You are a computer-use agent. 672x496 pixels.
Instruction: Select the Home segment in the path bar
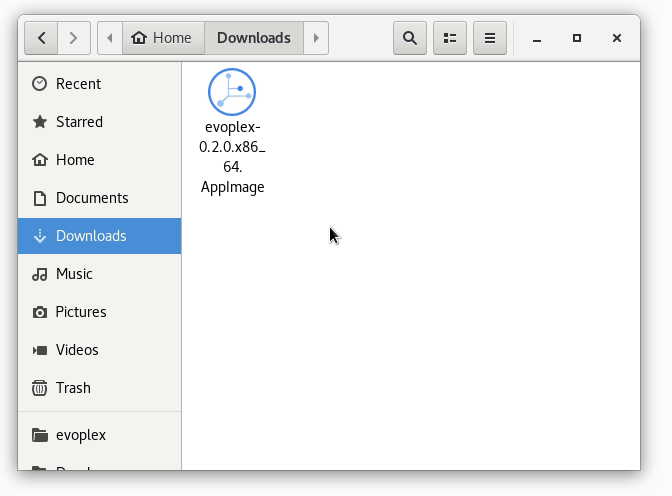pos(163,38)
